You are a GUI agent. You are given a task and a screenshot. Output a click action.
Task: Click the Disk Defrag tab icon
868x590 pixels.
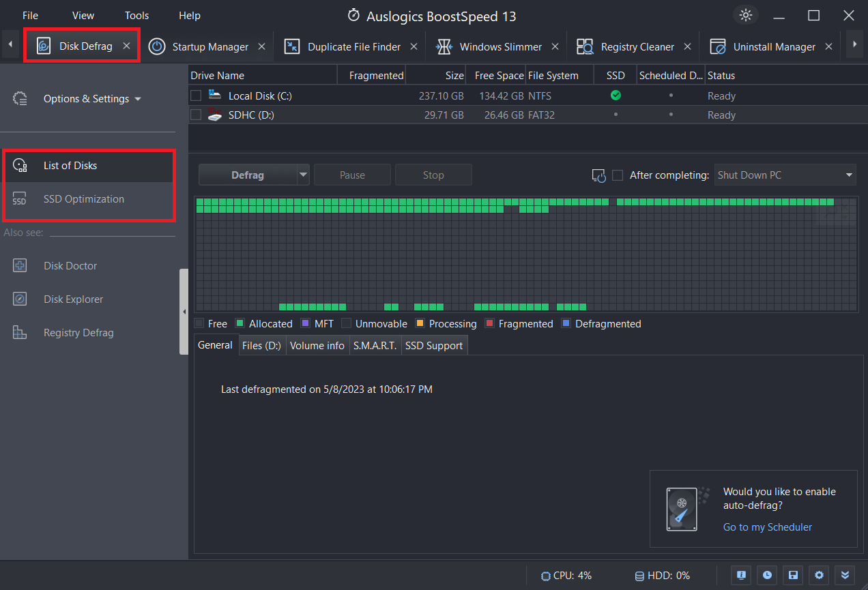44,46
